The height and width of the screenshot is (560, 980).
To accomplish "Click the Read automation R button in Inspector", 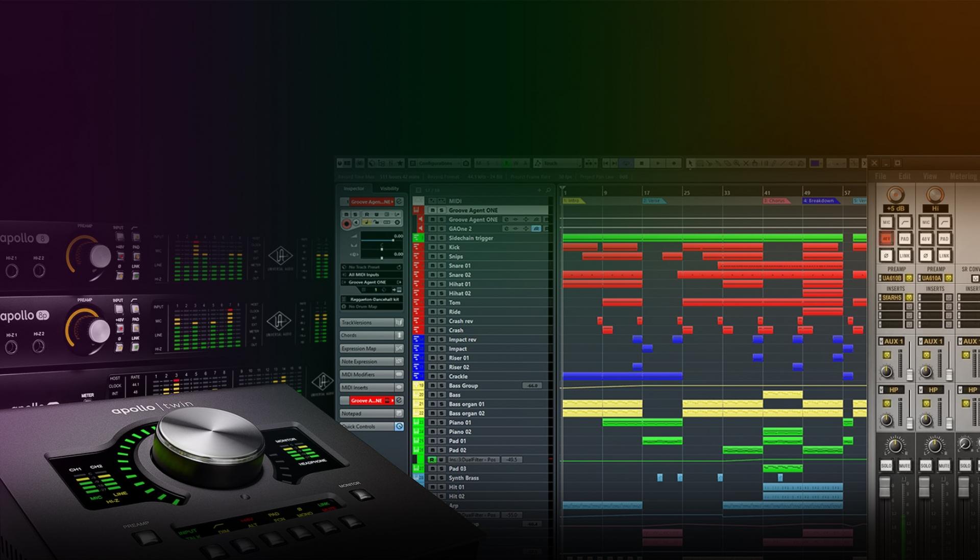I will (x=367, y=214).
